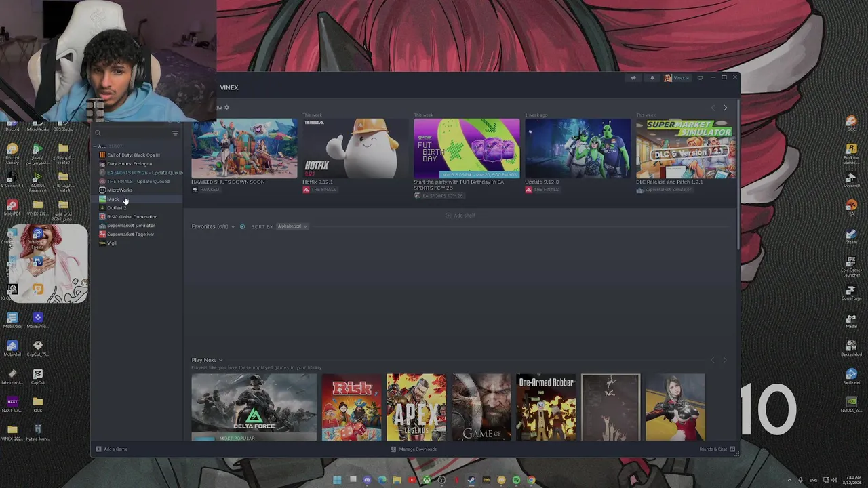The image size is (868, 488).
Task: Open Steam icon on taskbar
Action: (x=471, y=480)
